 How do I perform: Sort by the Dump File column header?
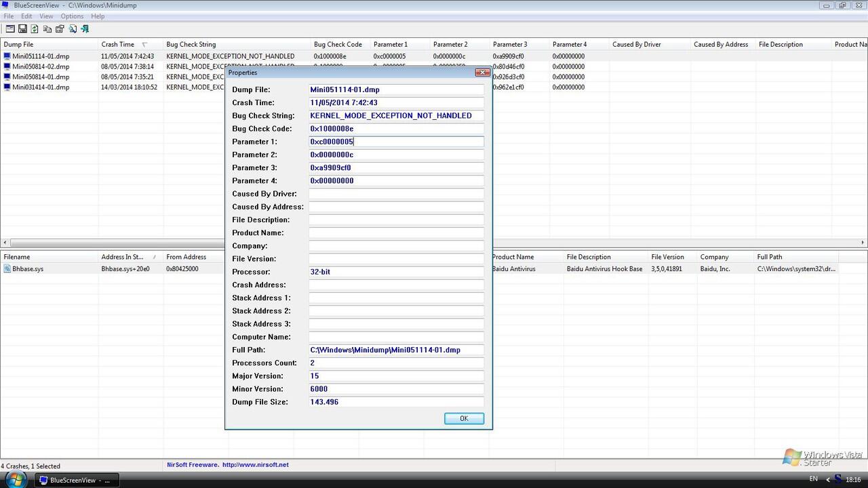click(x=49, y=45)
